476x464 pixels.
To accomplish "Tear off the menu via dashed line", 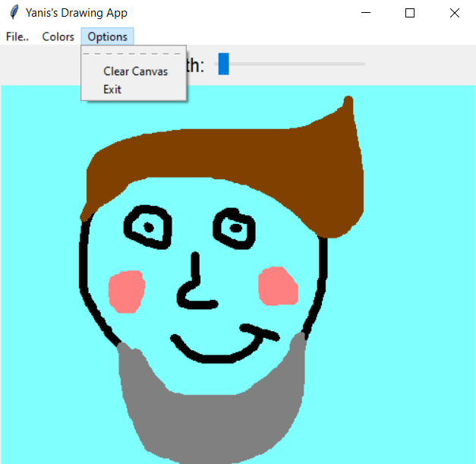I will (x=134, y=54).
